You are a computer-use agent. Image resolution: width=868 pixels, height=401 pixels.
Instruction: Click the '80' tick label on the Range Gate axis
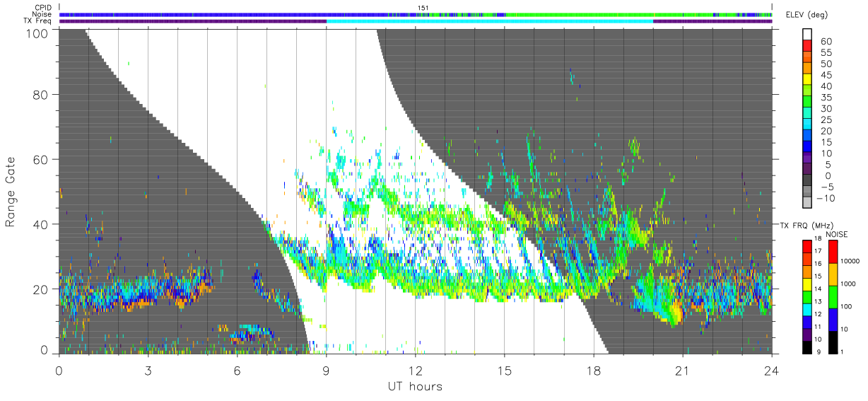pyautogui.click(x=42, y=94)
